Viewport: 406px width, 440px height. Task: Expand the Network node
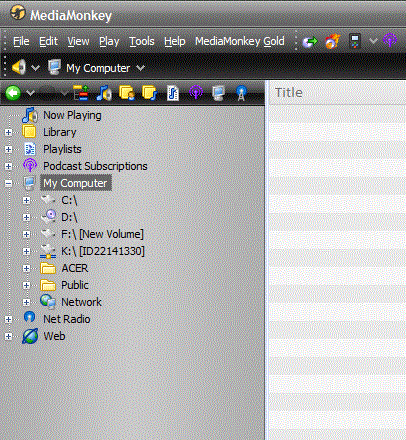coord(26,302)
